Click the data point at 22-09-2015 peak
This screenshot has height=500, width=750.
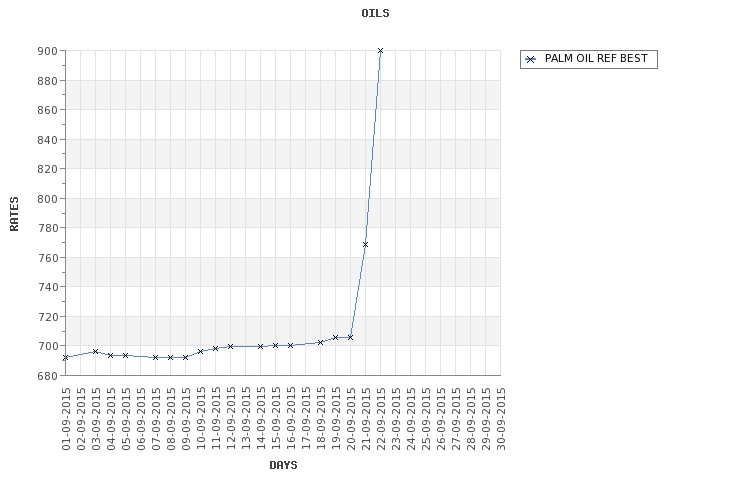pos(380,50)
